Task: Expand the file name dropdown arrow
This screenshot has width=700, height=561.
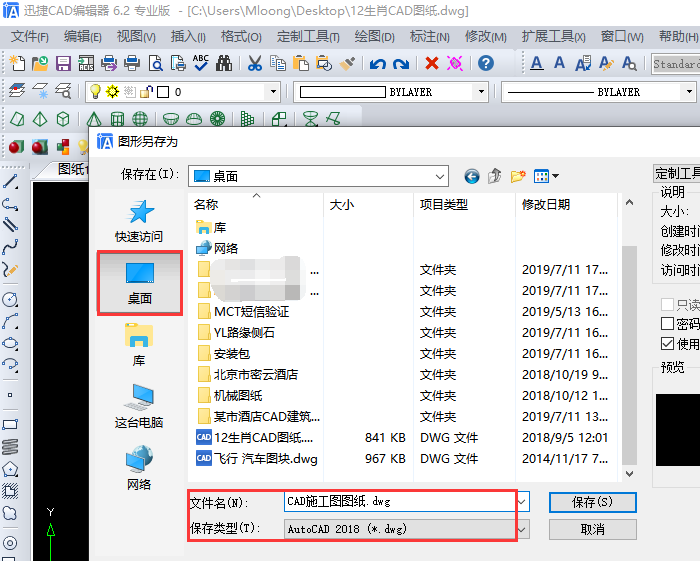Action: [x=521, y=502]
